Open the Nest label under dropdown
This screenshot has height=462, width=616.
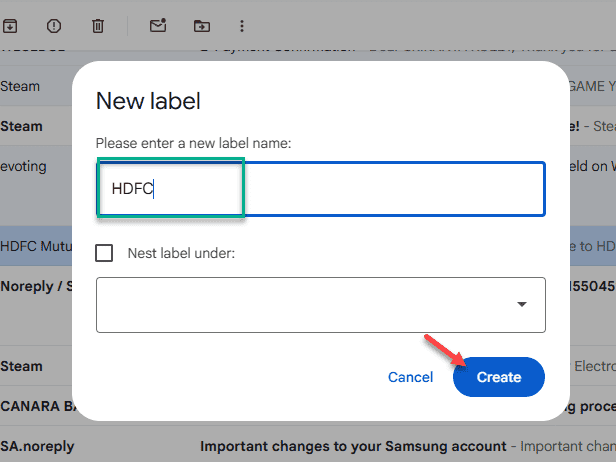point(321,305)
